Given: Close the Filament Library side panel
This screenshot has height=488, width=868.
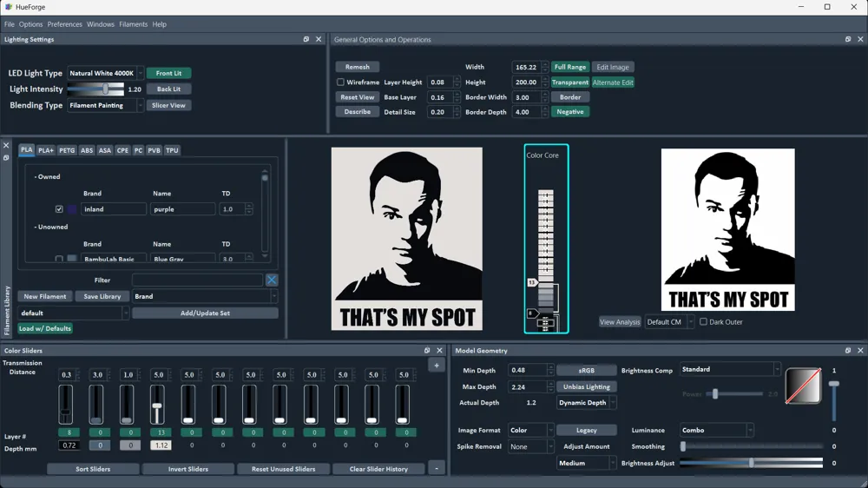Looking at the screenshot, I should tap(6, 146).
